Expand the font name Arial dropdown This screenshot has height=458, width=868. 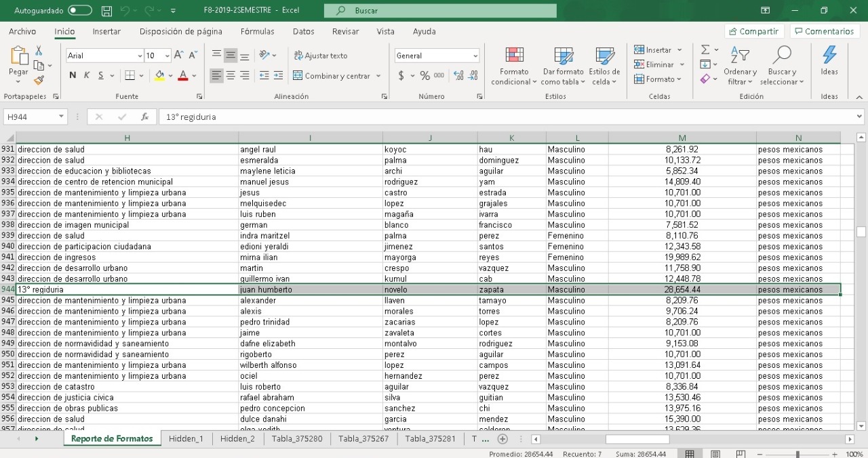[x=140, y=56]
